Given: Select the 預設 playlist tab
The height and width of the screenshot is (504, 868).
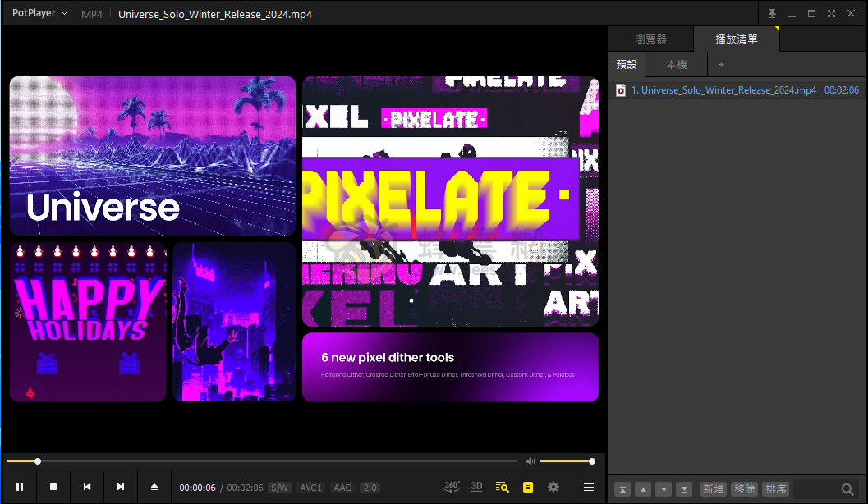Looking at the screenshot, I should tap(627, 64).
